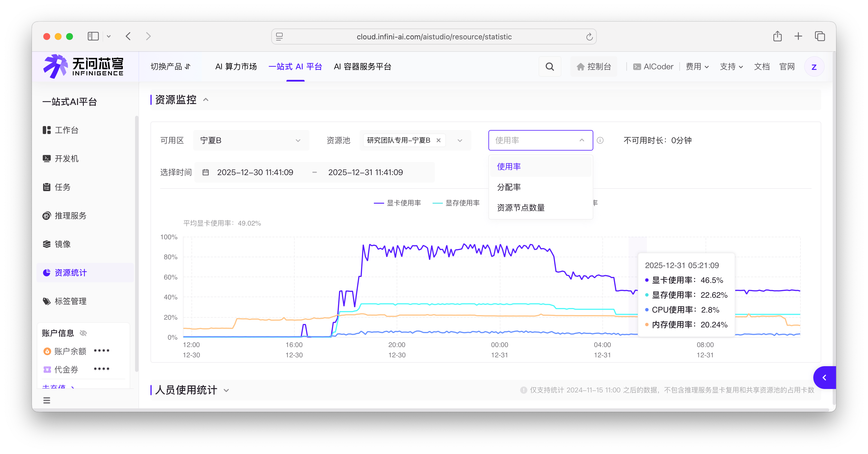This screenshot has height=454, width=868.
Task: Click the Safari share icon
Action: coord(777,37)
